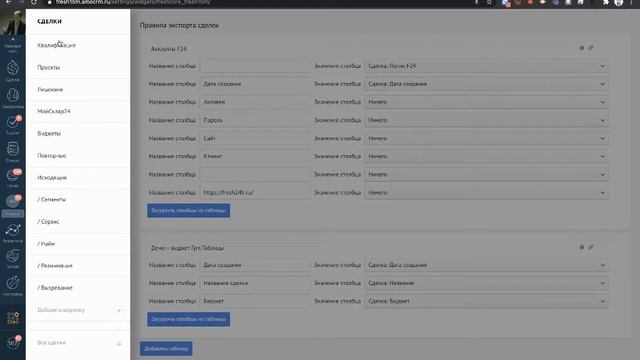Click the Название сделки column name field
The image size is (640, 360).
coord(255,283)
